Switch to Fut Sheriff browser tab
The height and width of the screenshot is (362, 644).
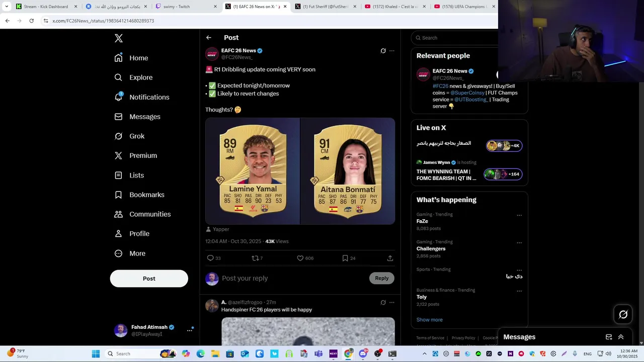326,7
